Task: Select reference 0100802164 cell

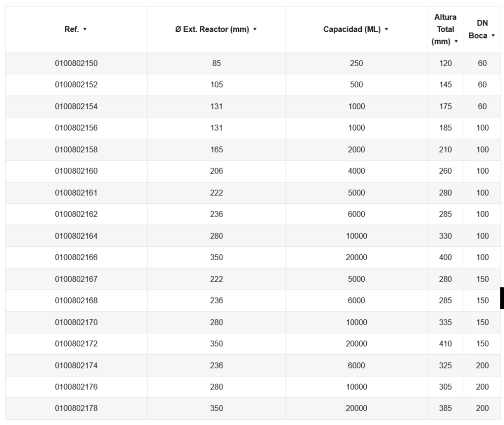Action: [76, 236]
